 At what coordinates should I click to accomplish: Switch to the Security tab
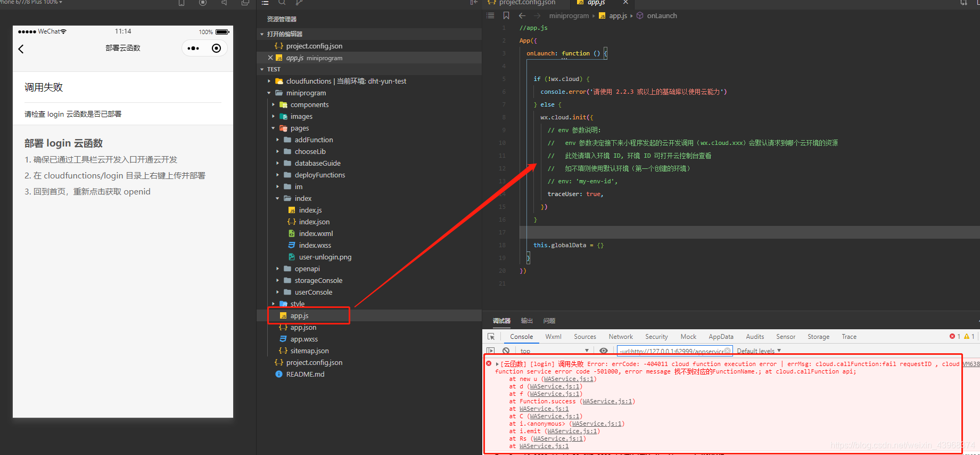coord(656,337)
